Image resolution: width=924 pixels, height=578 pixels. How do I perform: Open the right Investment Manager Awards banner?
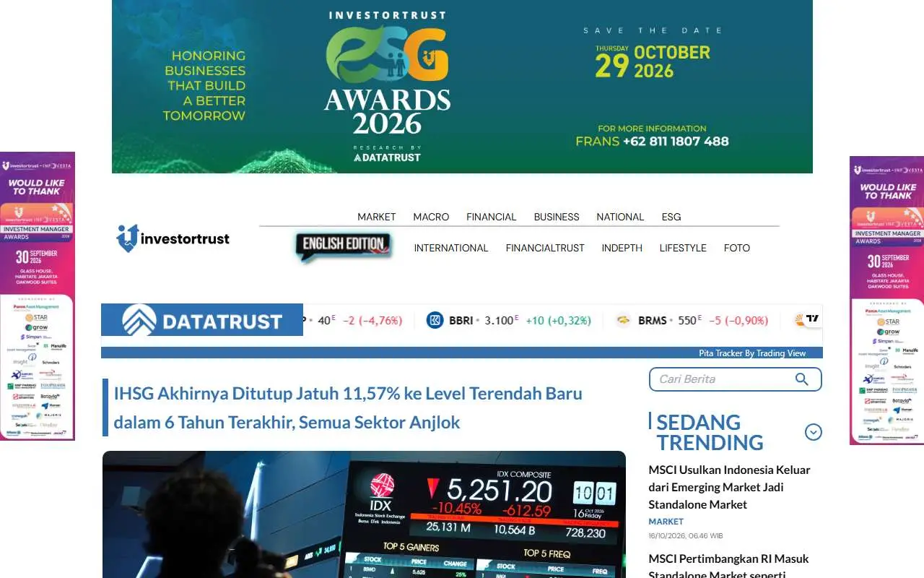tap(886, 301)
